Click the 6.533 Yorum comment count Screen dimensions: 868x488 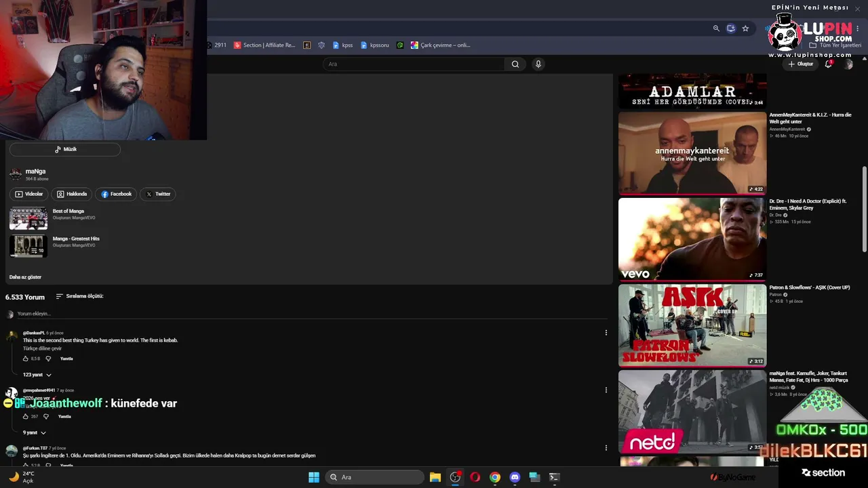point(25,297)
